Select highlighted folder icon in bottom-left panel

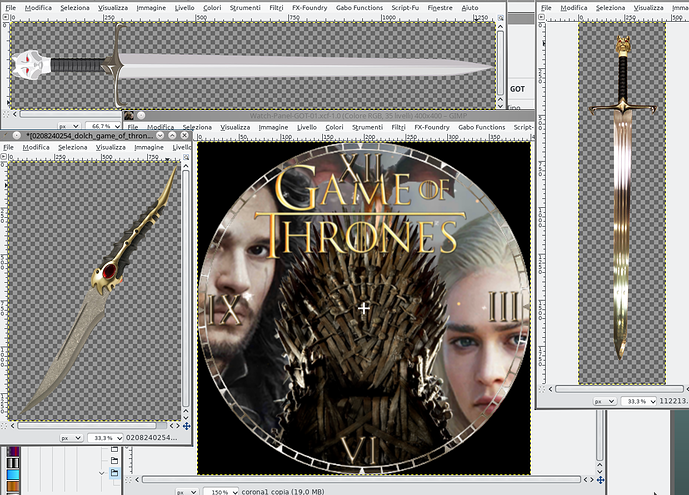[x=114, y=473]
